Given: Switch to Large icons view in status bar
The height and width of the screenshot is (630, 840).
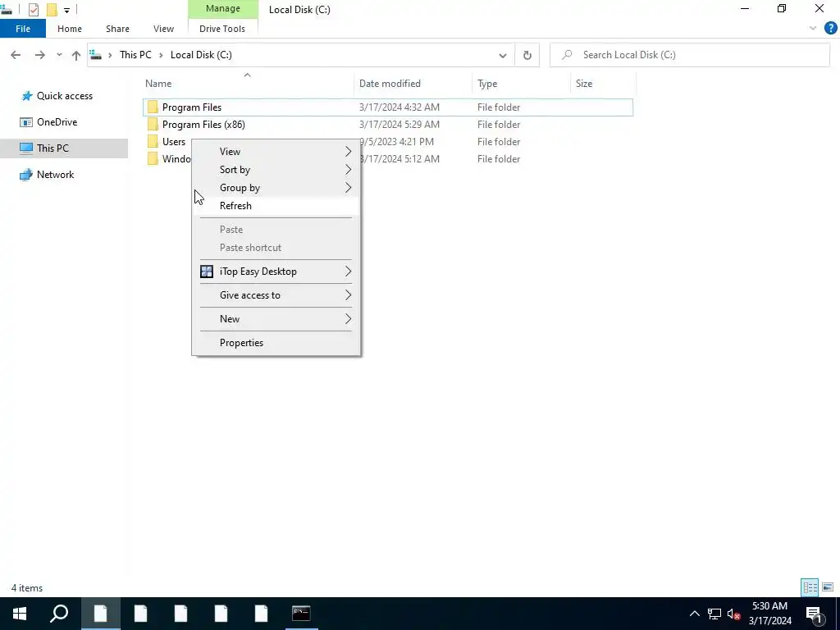Looking at the screenshot, I should pos(828,587).
